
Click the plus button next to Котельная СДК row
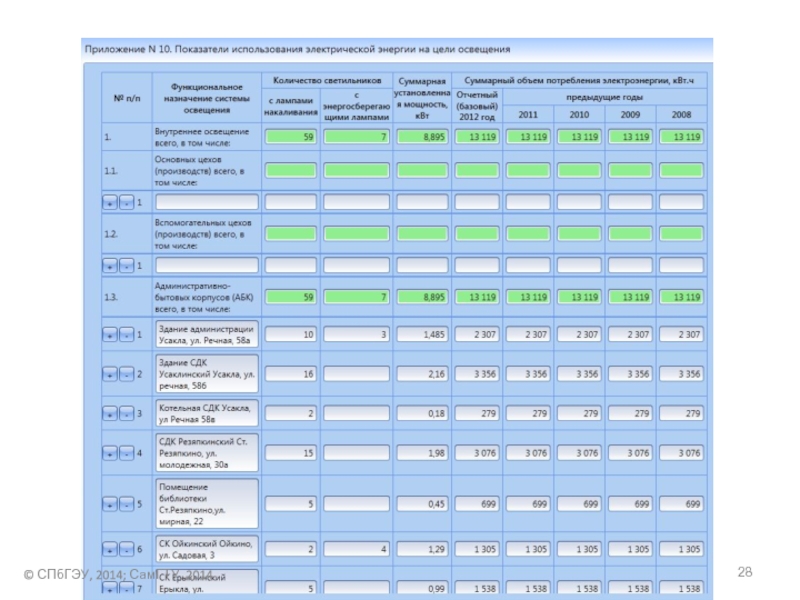point(110,413)
